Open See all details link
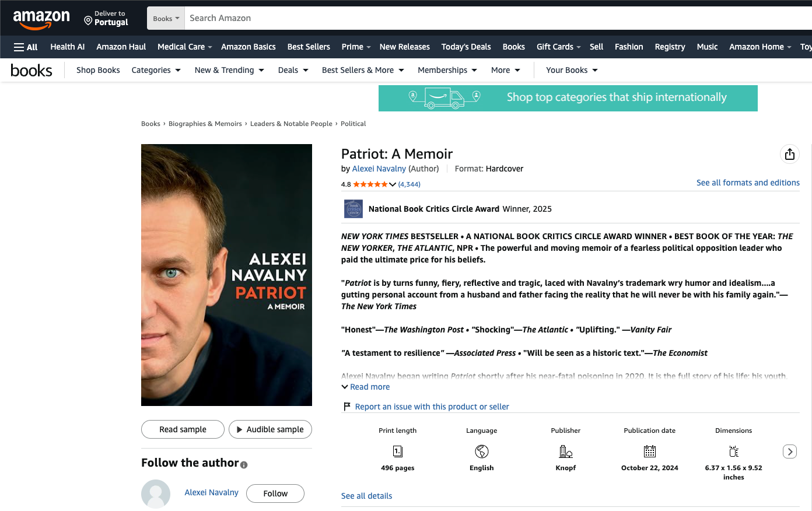 pyautogui.click(x=366, y=496)
